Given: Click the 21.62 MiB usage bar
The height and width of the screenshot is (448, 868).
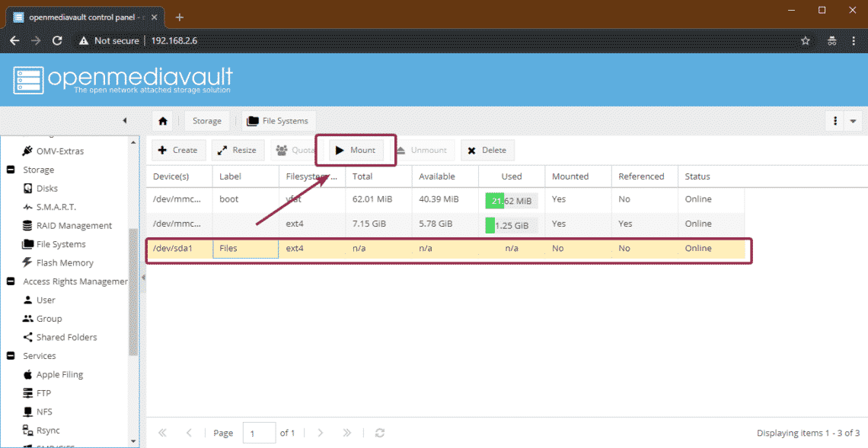Looking at the screenshot, I should coord(512,201).
